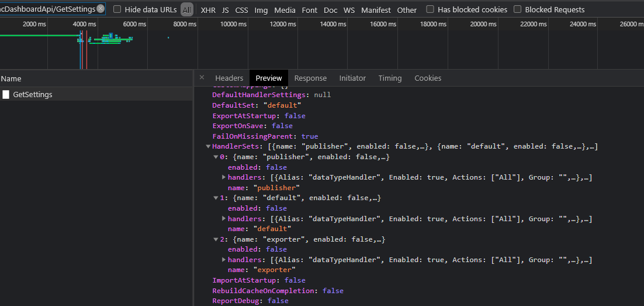
Task: Click name "publisher" value line
Action: point(264,188)
